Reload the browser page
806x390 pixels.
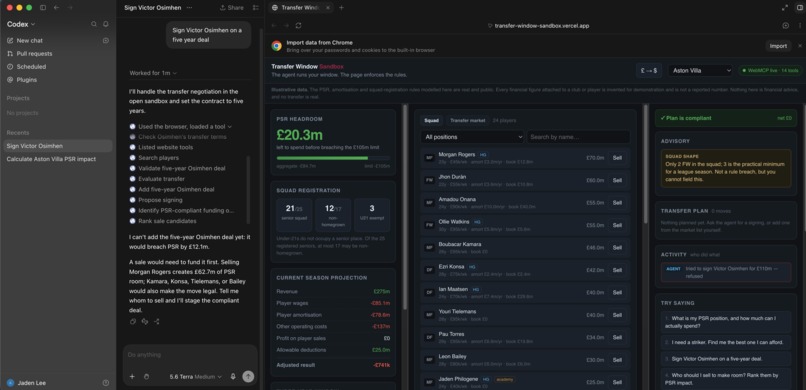299,25
